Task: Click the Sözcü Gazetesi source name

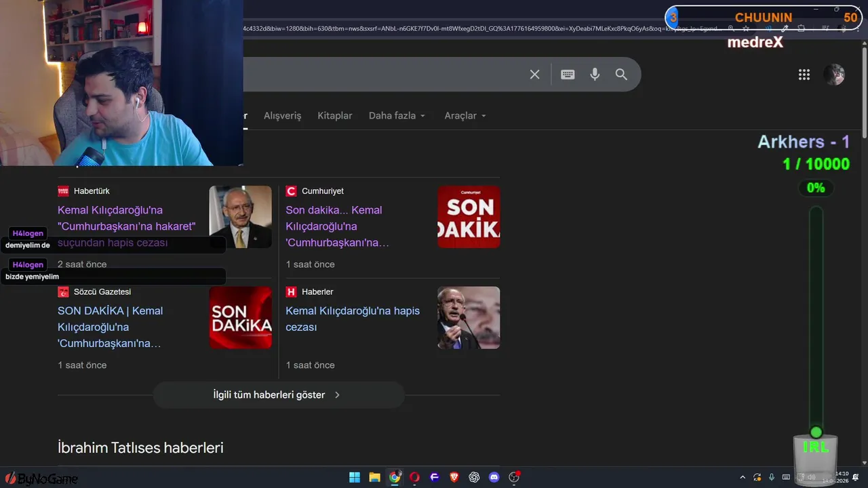Action: (102, 291)
